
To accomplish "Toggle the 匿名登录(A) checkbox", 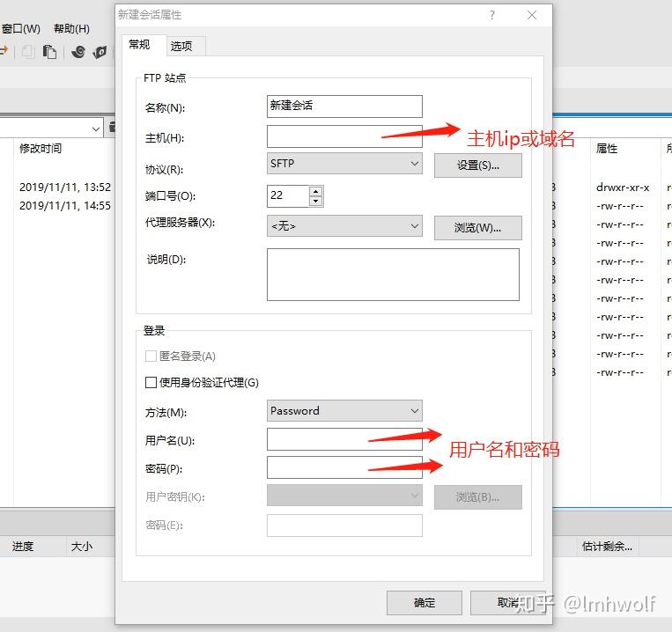I will pyautogui.click(x=151, y=356).
